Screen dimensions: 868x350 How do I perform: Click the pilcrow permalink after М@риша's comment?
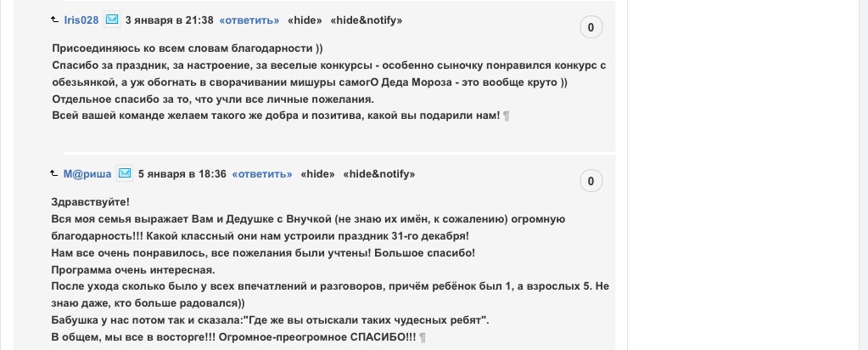(423, 338)
